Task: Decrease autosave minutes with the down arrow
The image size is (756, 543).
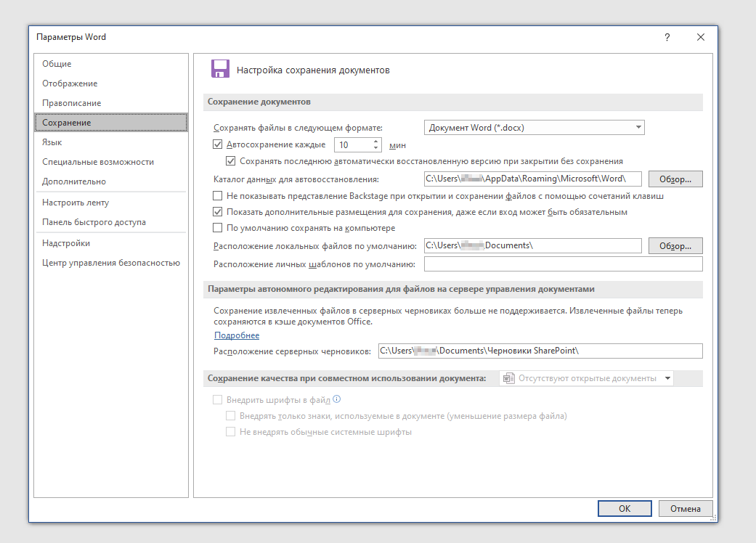Action: tap(375, 147)
